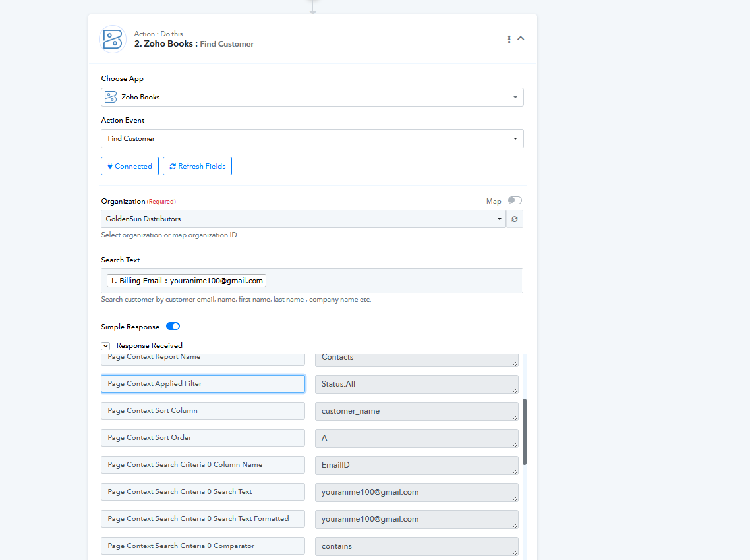Click the Status.All value box
Viewport: 750px width, 560px height.
point(415,384)
